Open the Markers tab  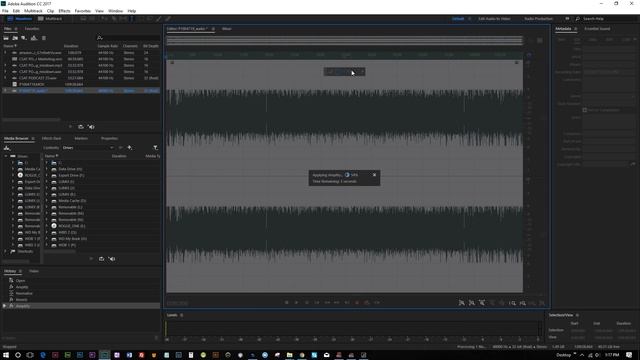coord(81,138)
